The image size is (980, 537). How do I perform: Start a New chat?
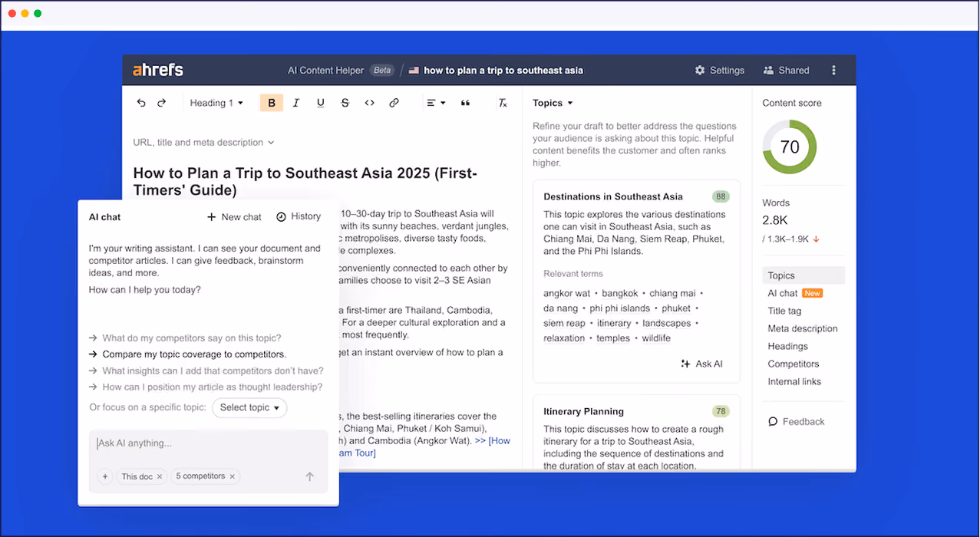pyautogui.click(x=235, y=217)
